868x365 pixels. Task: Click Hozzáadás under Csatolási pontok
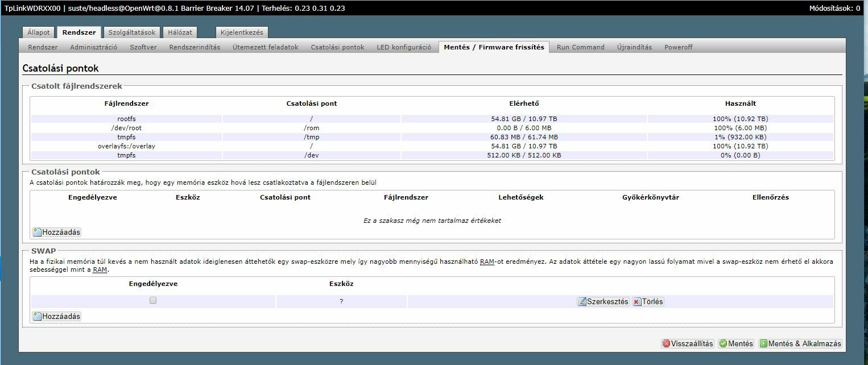(x=57, y=232)
